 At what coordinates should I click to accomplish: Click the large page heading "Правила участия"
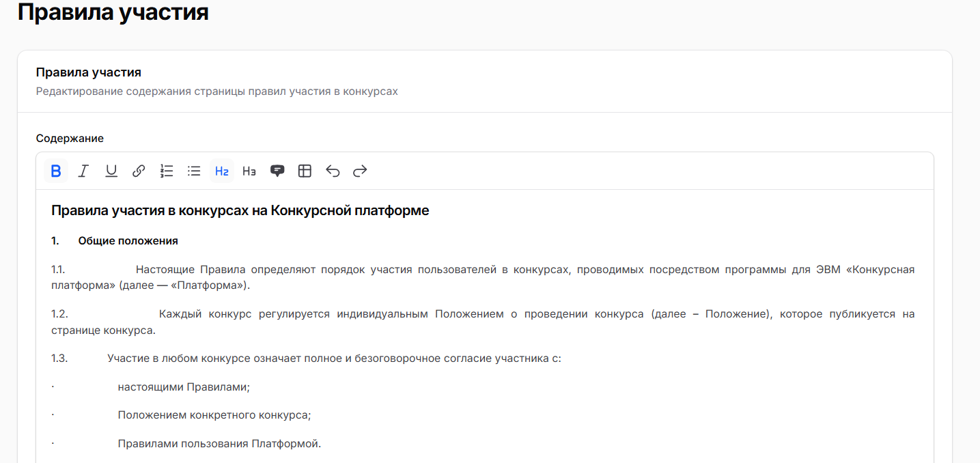(x=113, y=12)
